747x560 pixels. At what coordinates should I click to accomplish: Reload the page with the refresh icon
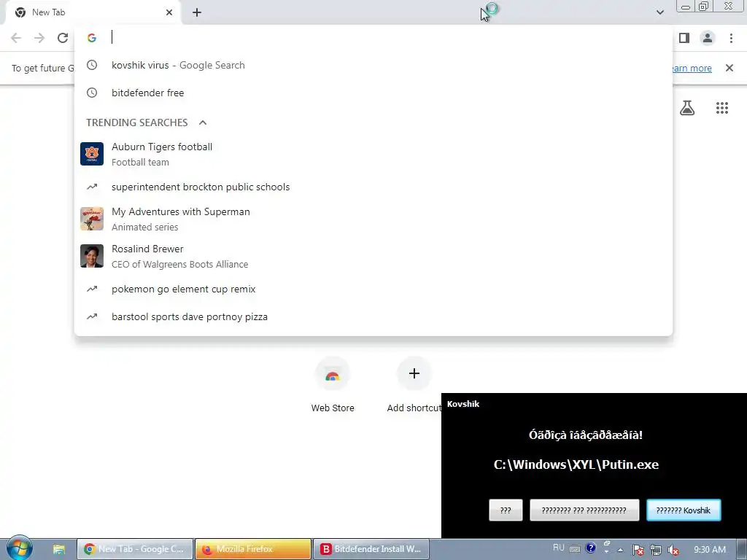coord(63,38)
